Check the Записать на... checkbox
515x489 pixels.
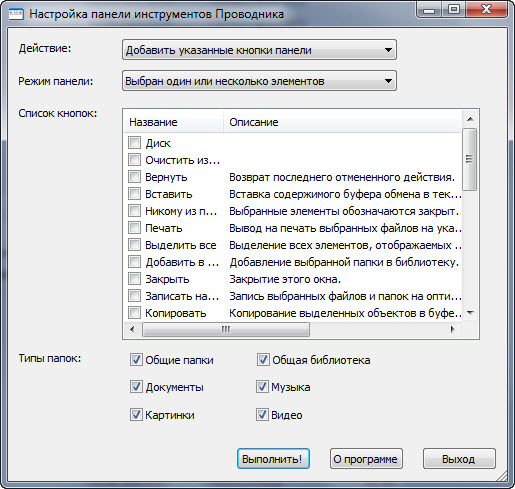click(135, 296)
